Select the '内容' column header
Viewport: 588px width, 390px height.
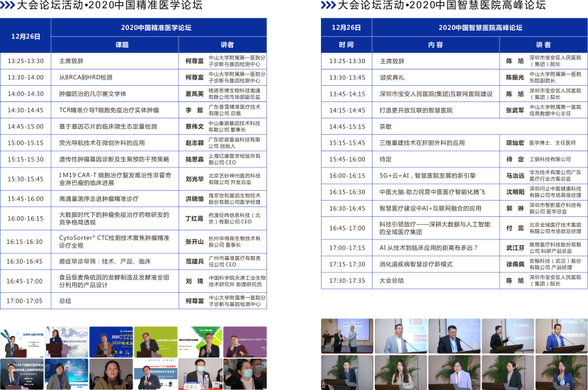coord(436,45)
